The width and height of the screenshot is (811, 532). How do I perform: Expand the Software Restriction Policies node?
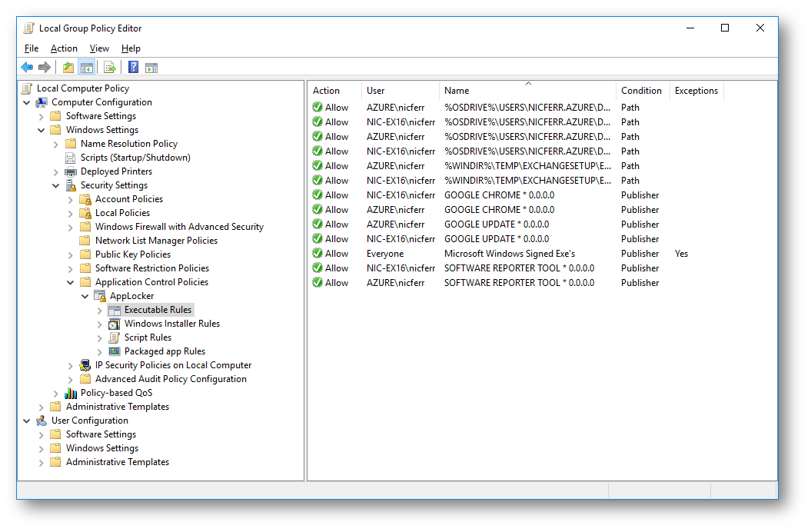tap(71, 268)
